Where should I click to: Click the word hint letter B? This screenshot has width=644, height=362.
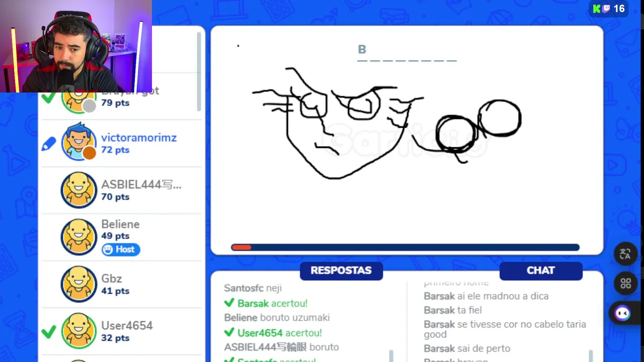[x=362, y=49]
